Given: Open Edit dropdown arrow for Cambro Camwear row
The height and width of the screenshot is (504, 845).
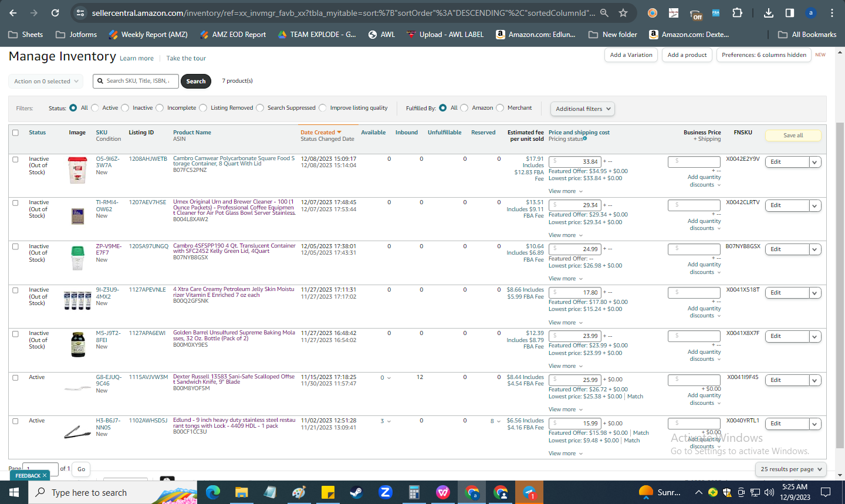Looking at the screenshot, I should [x=815, y=162].
